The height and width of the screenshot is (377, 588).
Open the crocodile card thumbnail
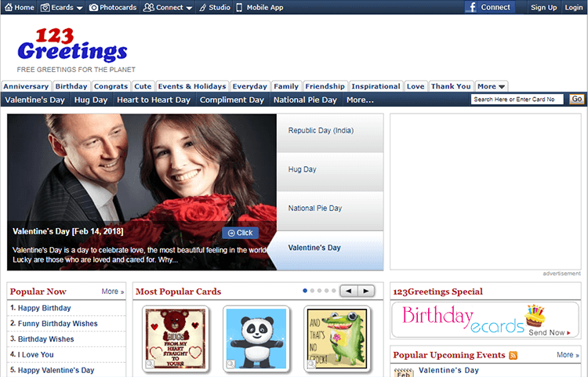pos(337,339)
